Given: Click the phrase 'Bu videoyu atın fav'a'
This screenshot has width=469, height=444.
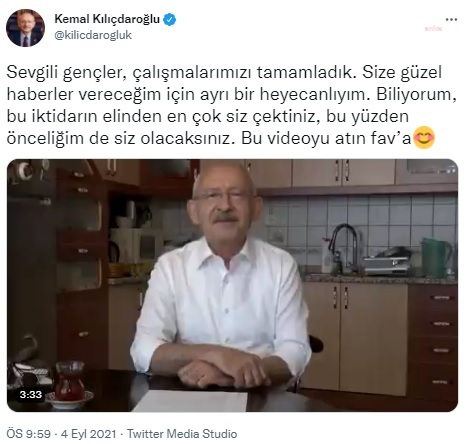Looking at the screenshot, I should 326,138.
